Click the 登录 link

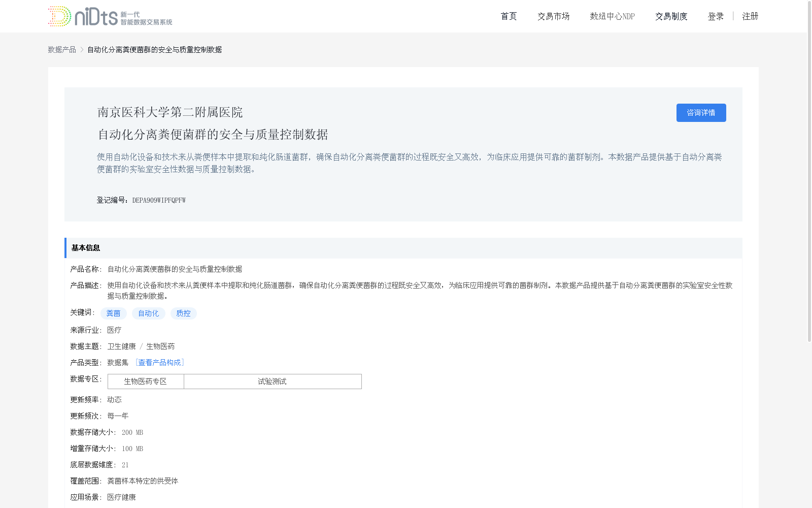[716, 16]
